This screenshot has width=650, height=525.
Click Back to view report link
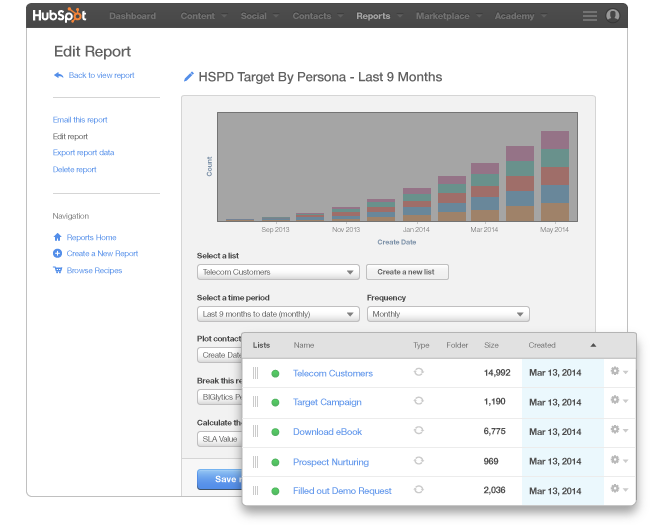point(101,75)
